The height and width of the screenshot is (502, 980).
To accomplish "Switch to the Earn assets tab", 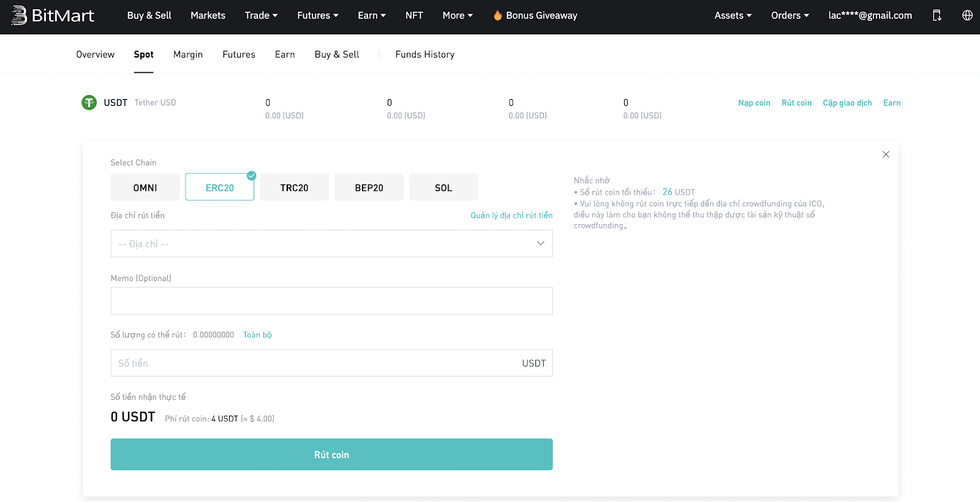I will (285, 54).
